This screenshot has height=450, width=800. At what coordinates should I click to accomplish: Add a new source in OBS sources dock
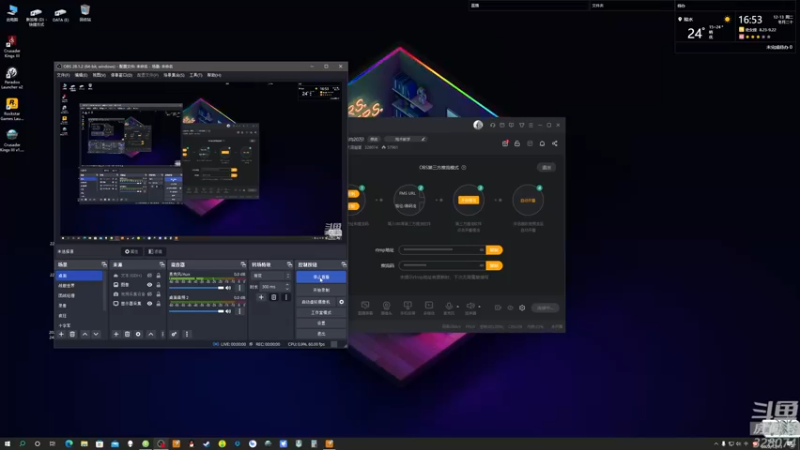116,334
